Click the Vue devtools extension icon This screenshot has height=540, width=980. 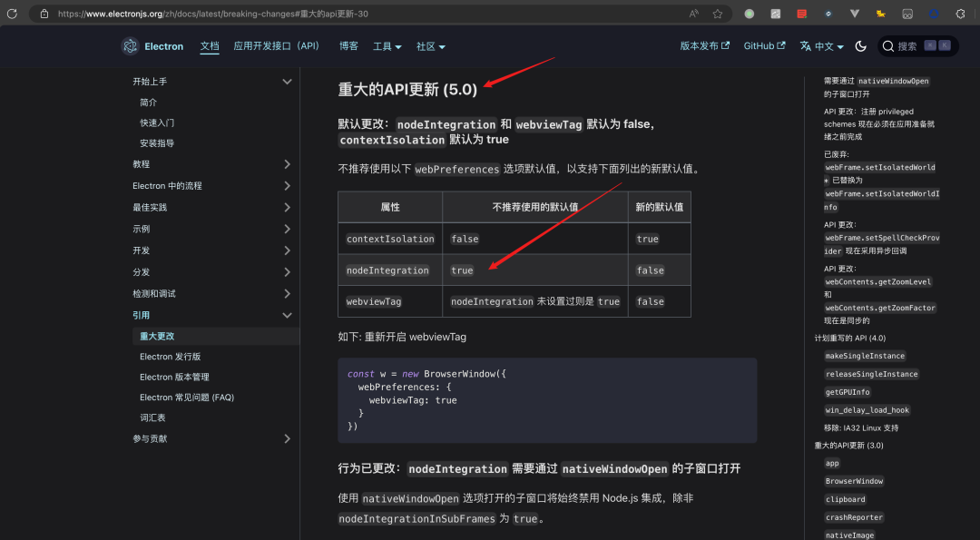(x=855, y=14)
